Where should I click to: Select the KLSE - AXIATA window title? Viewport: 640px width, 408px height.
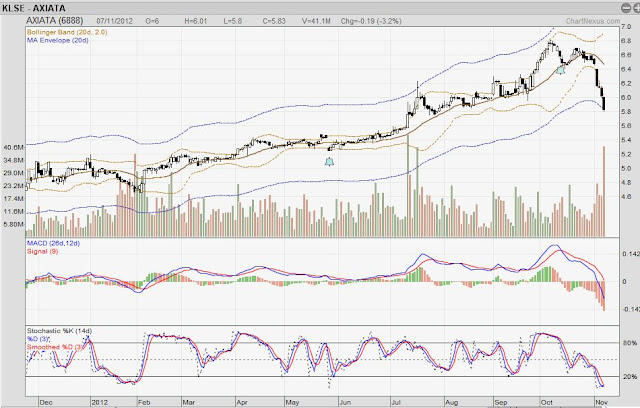(33, 8)
